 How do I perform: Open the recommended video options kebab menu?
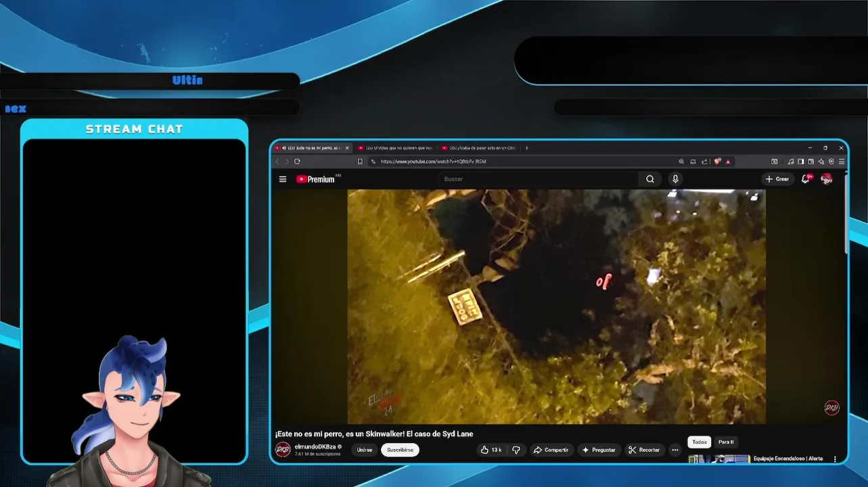(x=836, y=459)
